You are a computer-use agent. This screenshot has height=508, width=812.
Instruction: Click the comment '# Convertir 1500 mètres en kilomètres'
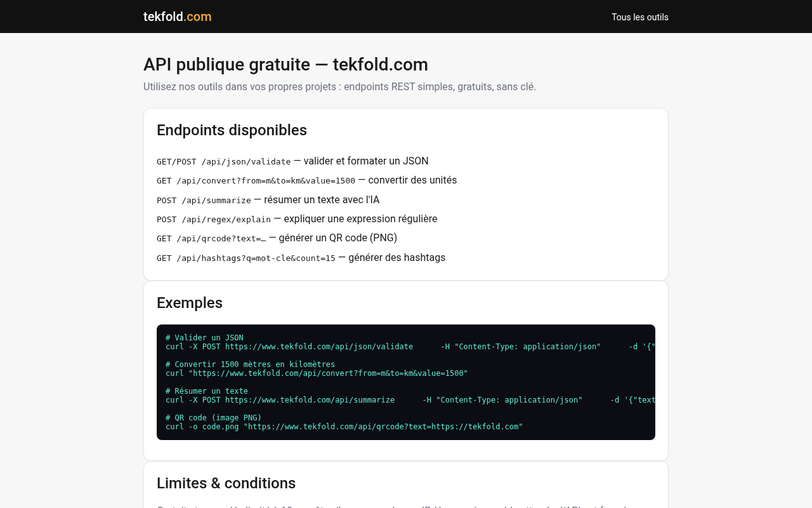250,364
